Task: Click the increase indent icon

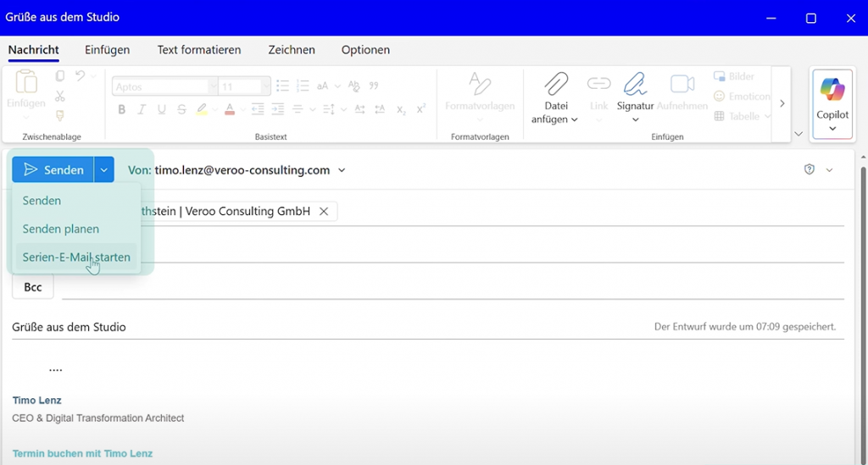Action: pos(277,109)
